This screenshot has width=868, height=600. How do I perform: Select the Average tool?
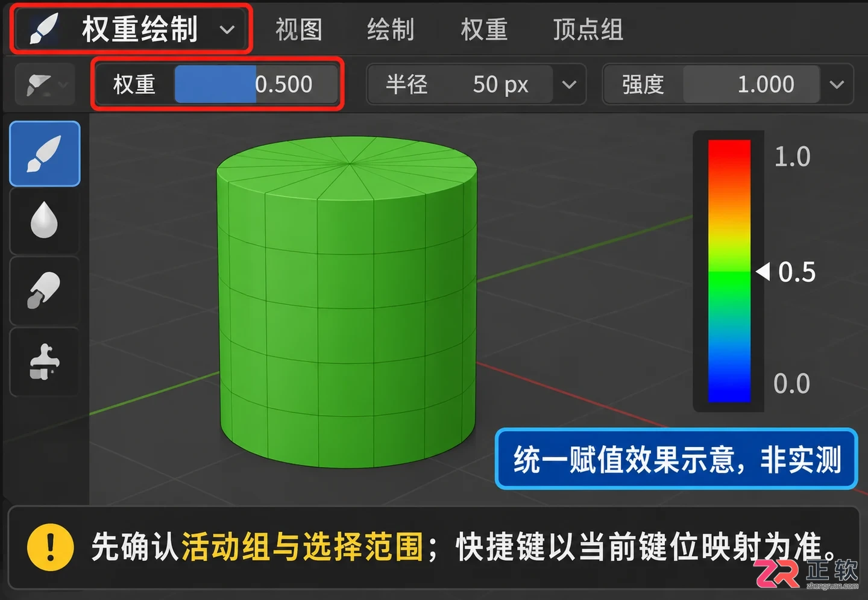pyautogui.click(x=45, y=292)
